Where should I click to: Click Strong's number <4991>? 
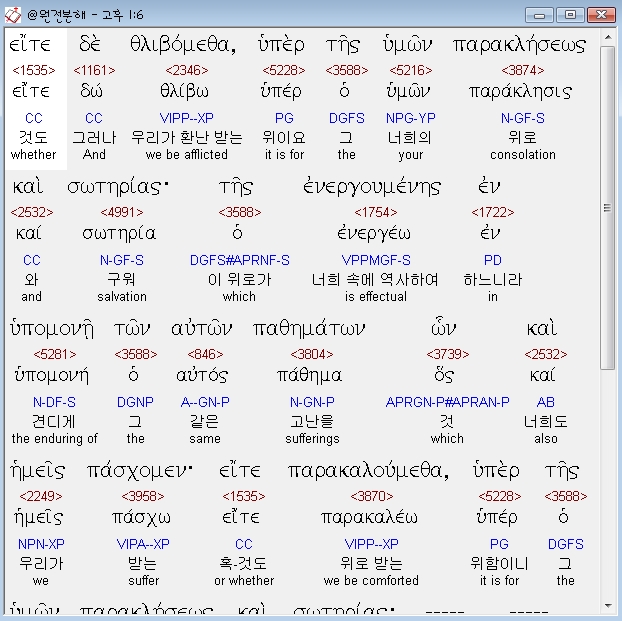(x=122, y=213)
